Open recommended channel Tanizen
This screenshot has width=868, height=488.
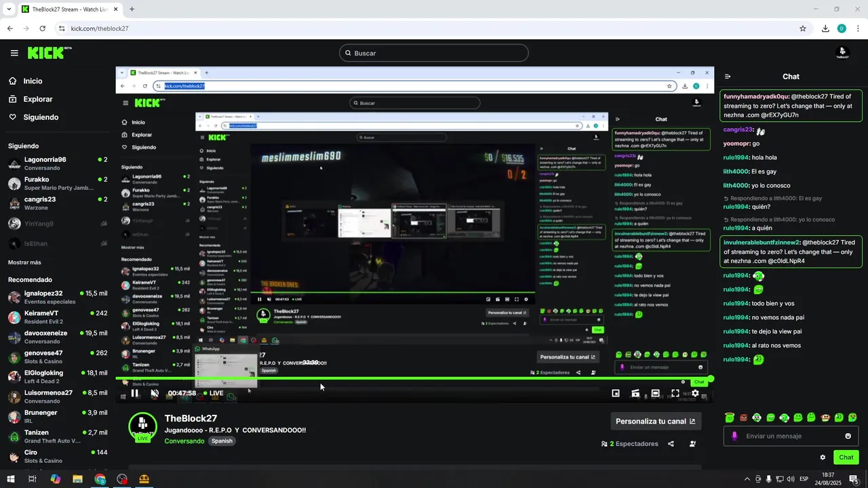coord(58,436)
